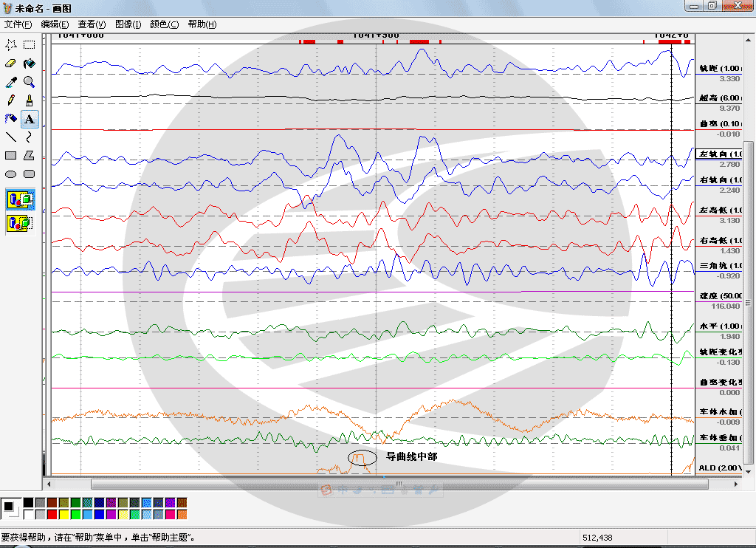756x548 pixels.
Task: Choose the pencil tool
Action: point(11,100)
